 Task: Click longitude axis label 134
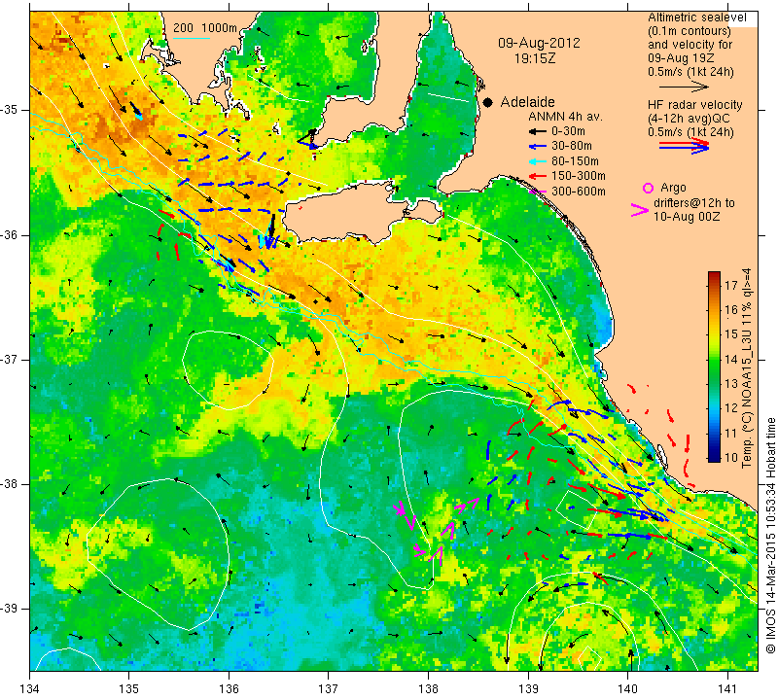tap(30, 689)
